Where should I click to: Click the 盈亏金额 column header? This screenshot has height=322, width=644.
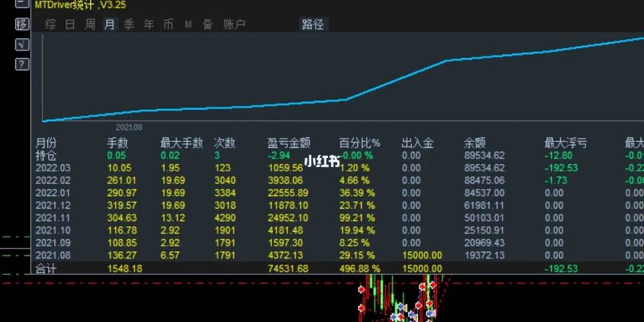[x=289, y=143]
